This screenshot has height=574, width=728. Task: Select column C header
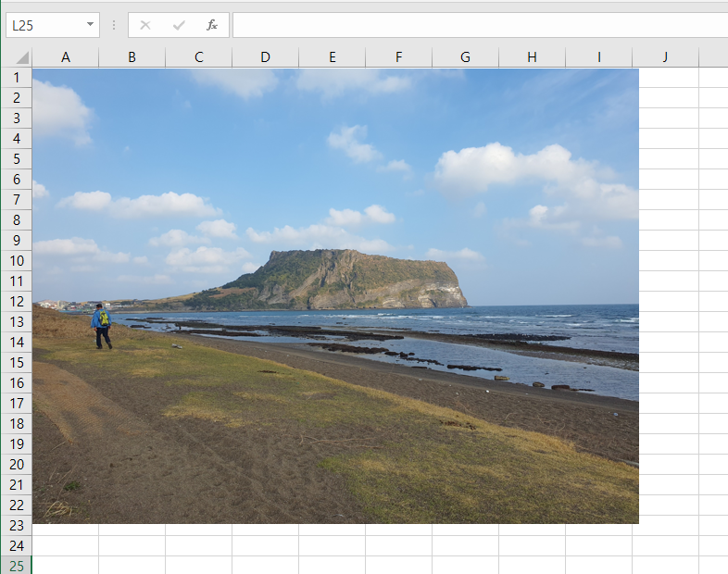click(199, 57)
